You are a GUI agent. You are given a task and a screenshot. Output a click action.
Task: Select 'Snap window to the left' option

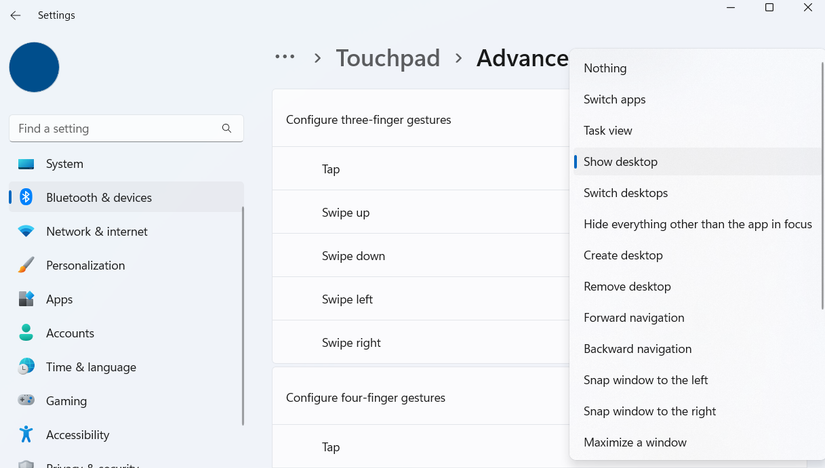[645, 380]
